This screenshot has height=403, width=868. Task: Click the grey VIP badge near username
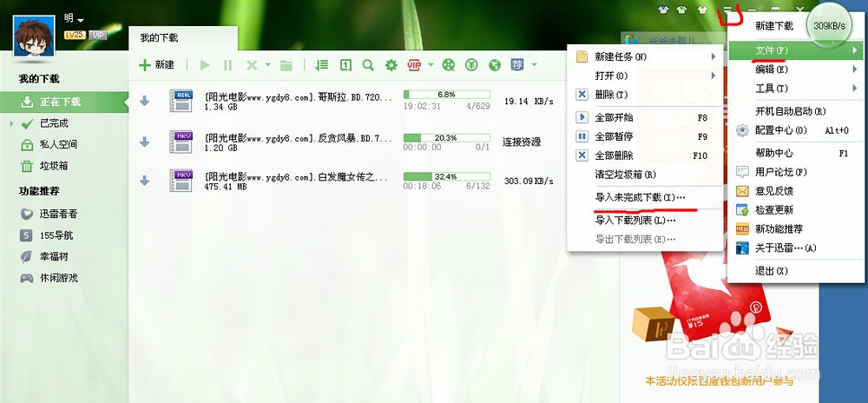click(x=98, y=35)
